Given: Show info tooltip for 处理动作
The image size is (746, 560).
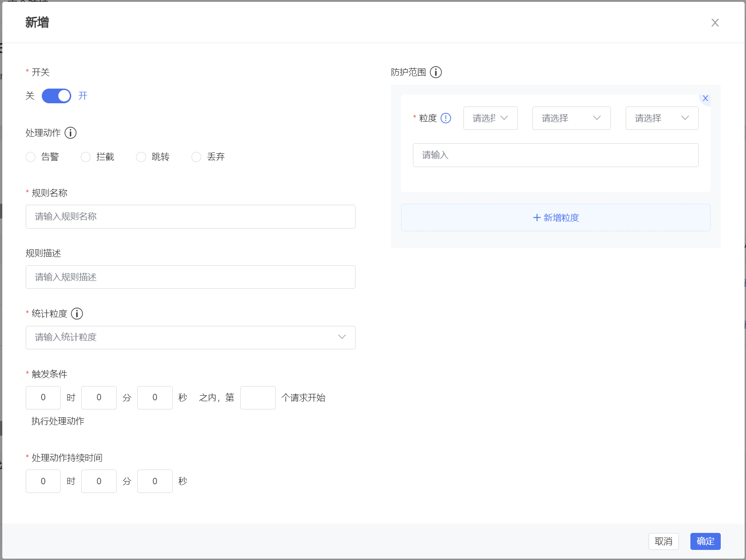Looking at the screenshot, I should click(70, 133).
